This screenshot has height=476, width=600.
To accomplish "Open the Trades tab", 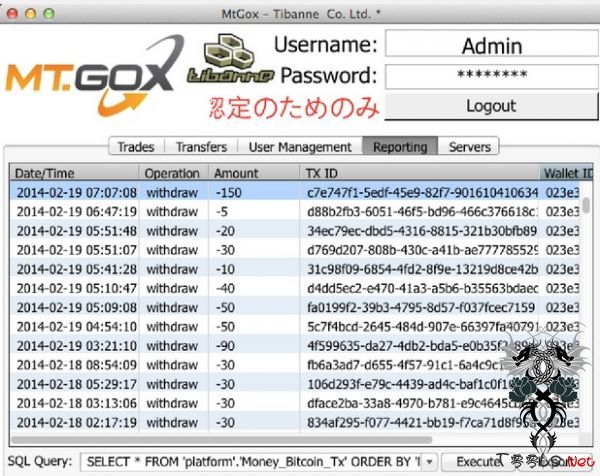I will point(135,147).
